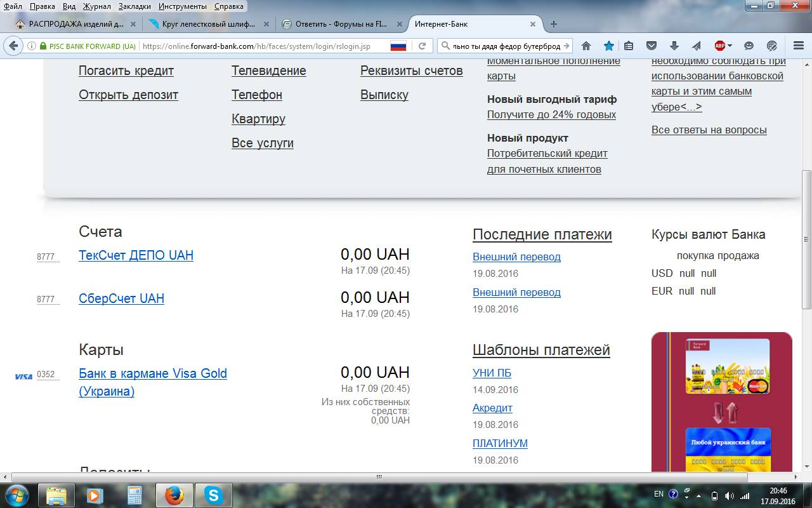The height and width of the screenshot is (508, 812).
Task: Switch to the РАСПРОДАЖА изделий tab
Action: [76, 24]
